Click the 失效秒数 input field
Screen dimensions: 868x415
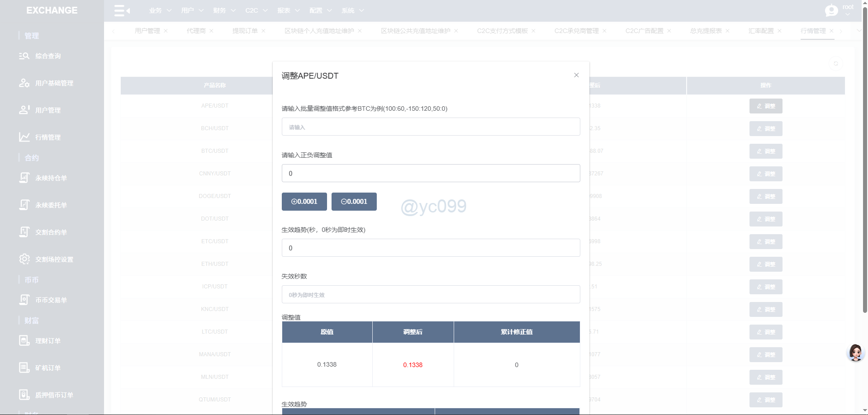click(x=431, y=295)
